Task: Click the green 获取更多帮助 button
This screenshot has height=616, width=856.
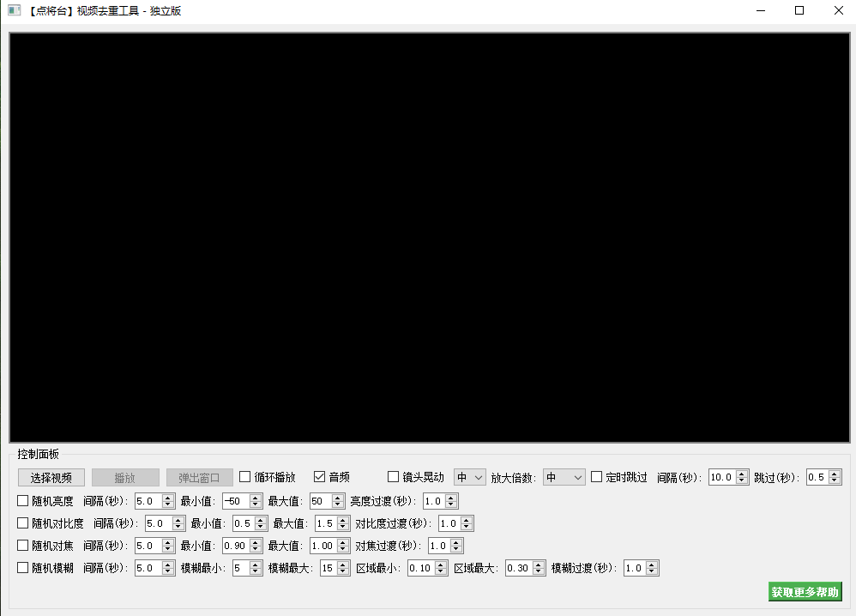Action: (x=804, y=592)
